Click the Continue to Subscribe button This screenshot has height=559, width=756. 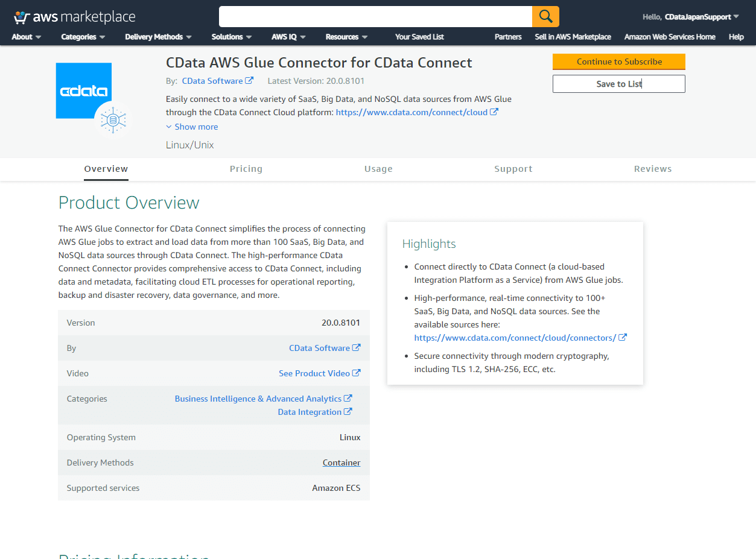pos(618,62)
